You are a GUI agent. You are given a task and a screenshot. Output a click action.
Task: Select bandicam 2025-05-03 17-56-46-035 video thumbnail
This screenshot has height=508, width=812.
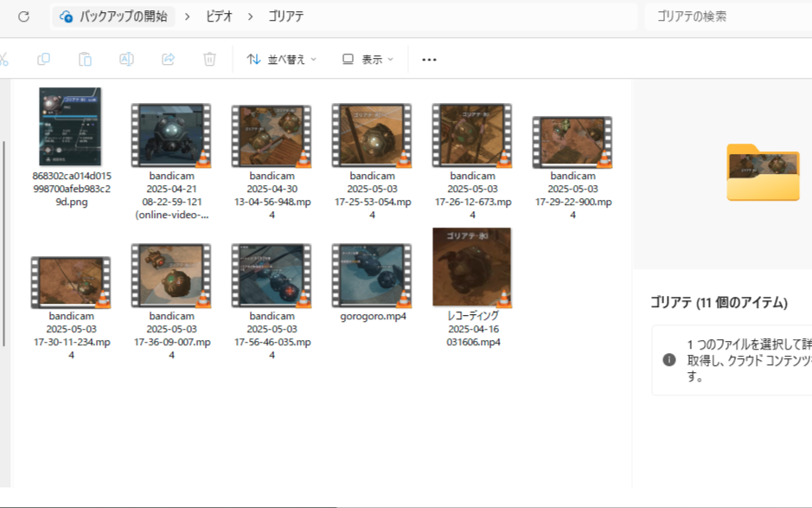pyautogui.click(x=272, y=276)
